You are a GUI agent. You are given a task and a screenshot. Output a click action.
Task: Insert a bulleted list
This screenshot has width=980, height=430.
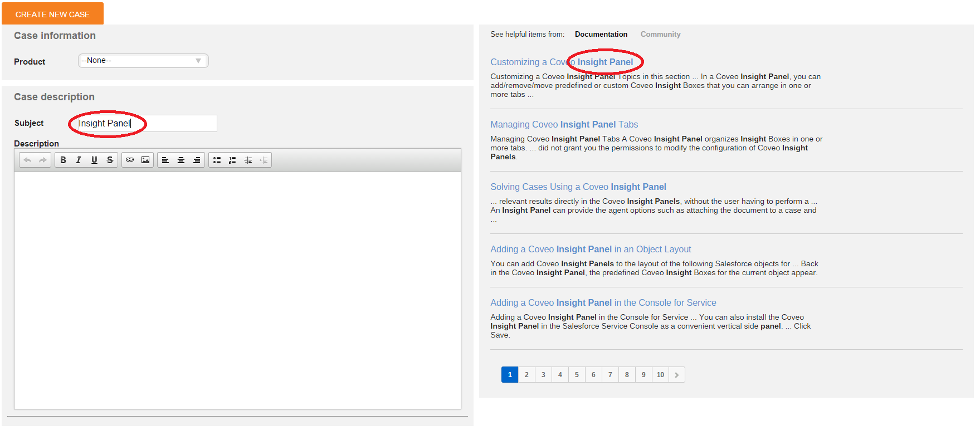217,160
